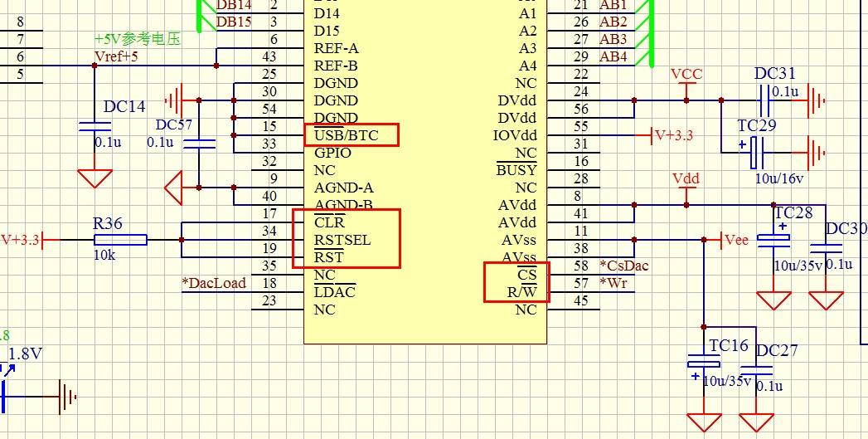868x439 pixels.
Task: Click the REF-A pin name
Action: (x=336, y=48)
